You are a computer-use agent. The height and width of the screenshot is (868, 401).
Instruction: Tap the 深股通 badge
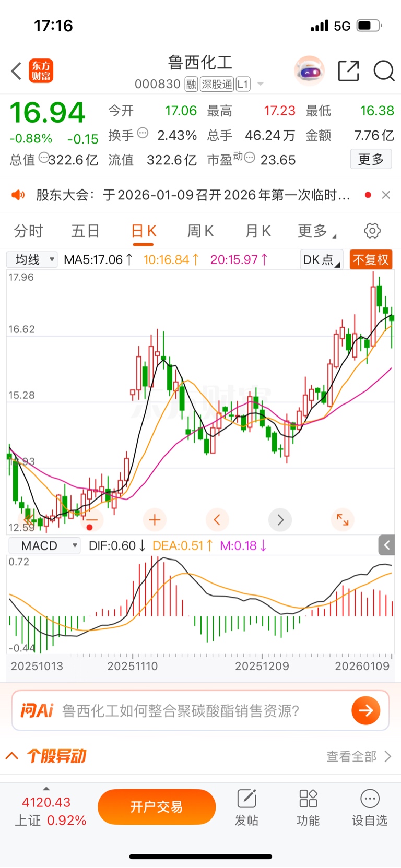(217, 84)
